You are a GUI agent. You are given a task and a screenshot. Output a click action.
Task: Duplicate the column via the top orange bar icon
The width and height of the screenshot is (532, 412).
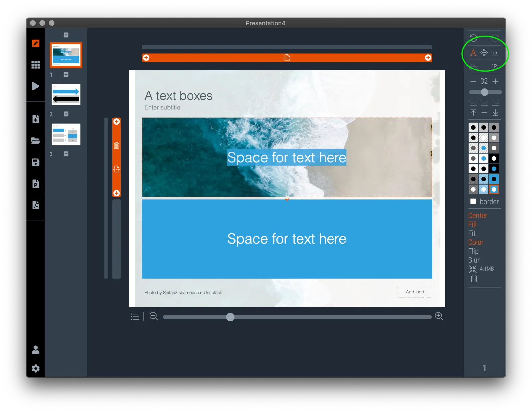(x=287, y=58)
